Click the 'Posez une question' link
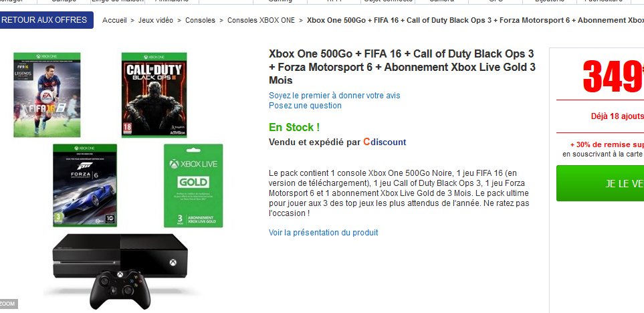 (305, 106)
